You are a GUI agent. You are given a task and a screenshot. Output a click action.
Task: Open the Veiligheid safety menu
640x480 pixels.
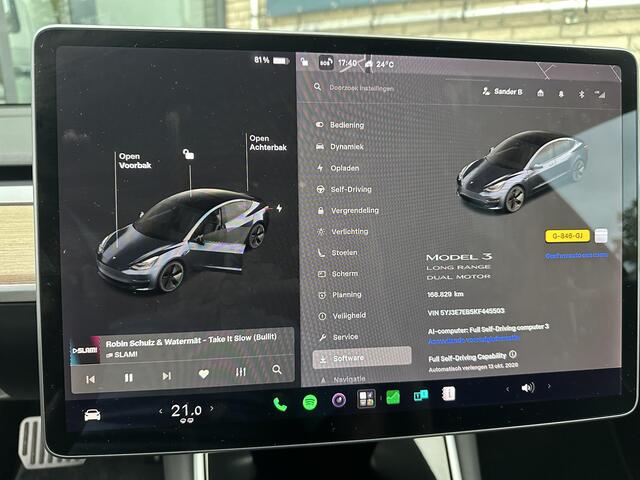click(x=343, y=316)
